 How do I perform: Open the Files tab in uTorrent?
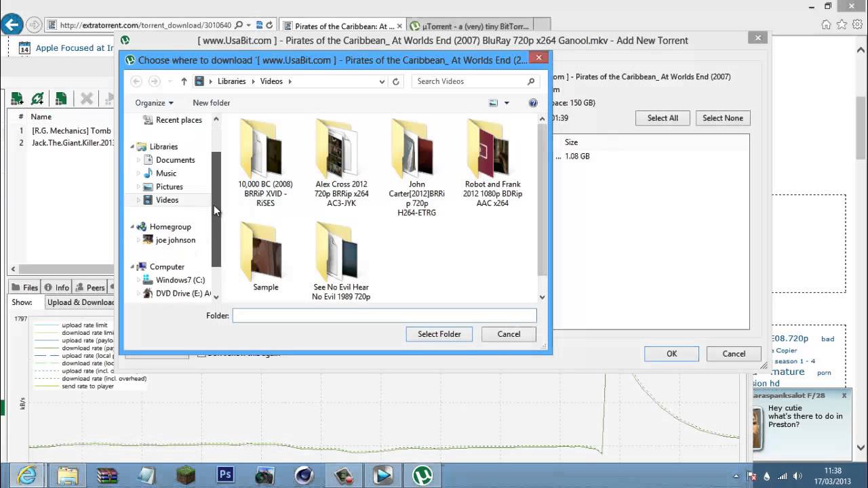pos(25,287)
